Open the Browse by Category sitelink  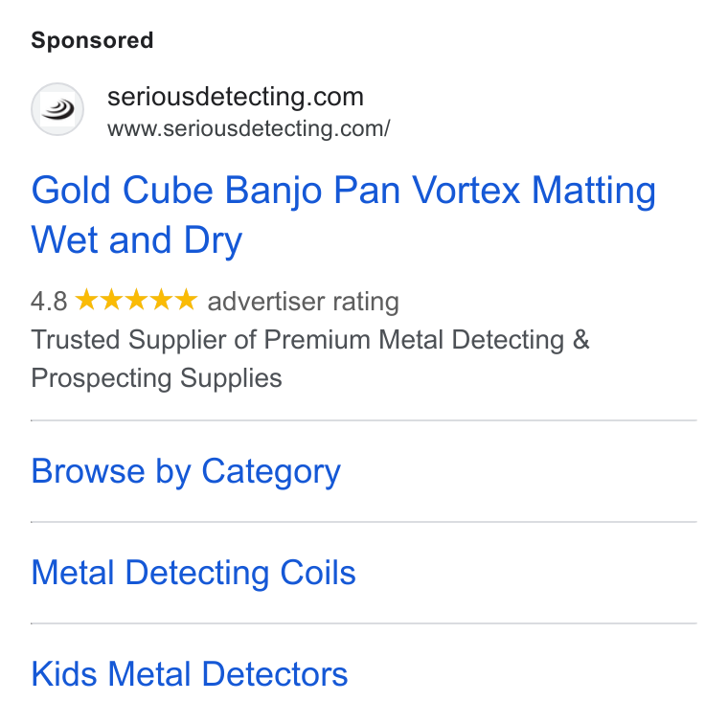186,471
